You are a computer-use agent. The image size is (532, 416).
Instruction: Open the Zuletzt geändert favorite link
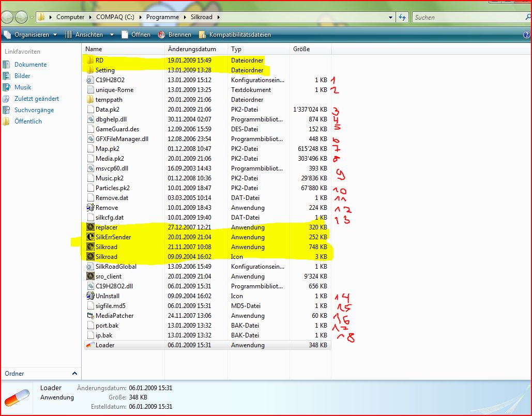click(x=36, y=99)
